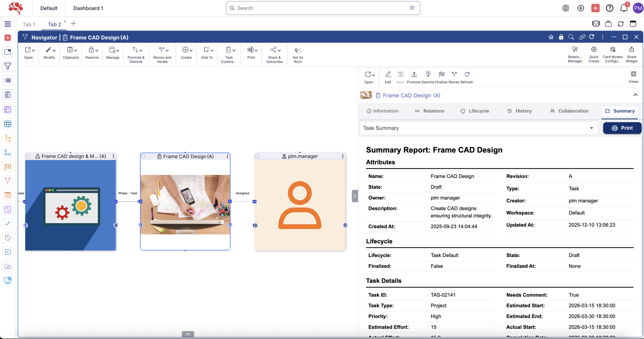Check the Frame CAD Design (A) card checkbox
Screen dimensions: 644x339
point(143,157)
